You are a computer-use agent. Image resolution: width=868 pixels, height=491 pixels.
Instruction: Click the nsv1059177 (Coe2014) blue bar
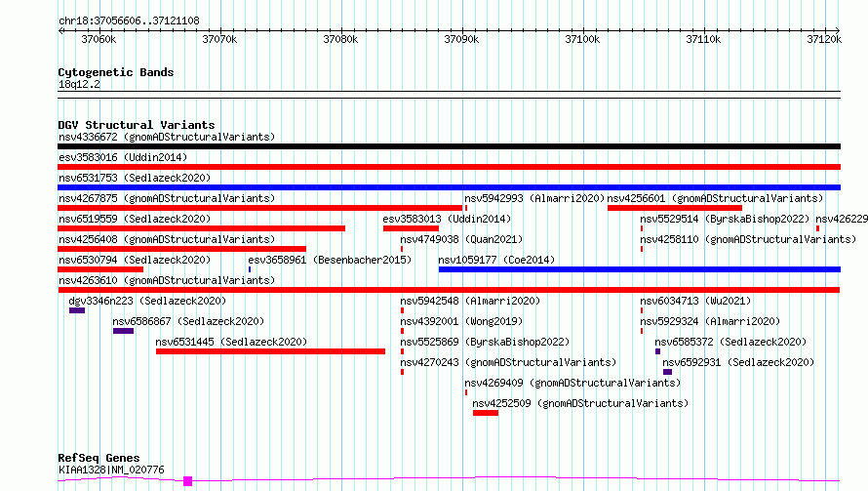coord(640,269)
